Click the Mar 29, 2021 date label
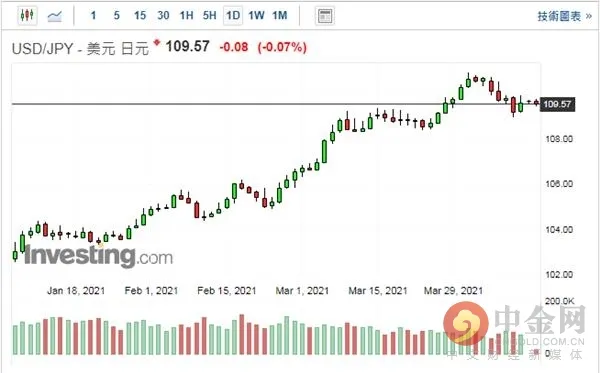Image resolution: width=600 pixels, height=373 pixels. coord(453,291)
